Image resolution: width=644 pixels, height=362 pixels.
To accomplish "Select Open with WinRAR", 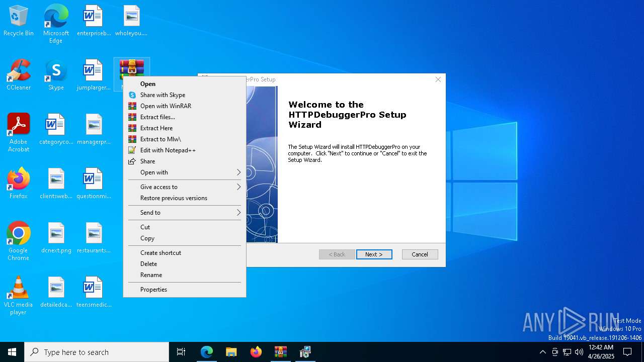I will point(185,106).
